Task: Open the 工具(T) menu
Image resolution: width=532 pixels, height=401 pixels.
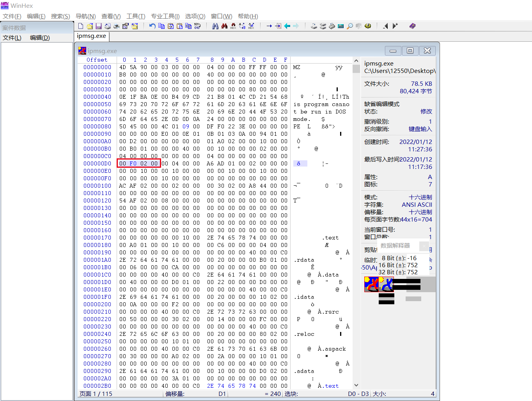Action: [136, 16]
